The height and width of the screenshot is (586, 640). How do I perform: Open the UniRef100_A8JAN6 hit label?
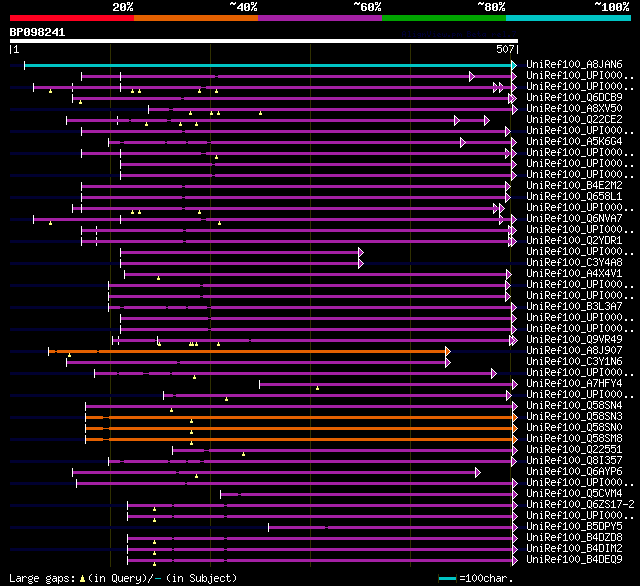tap(574, 64)
